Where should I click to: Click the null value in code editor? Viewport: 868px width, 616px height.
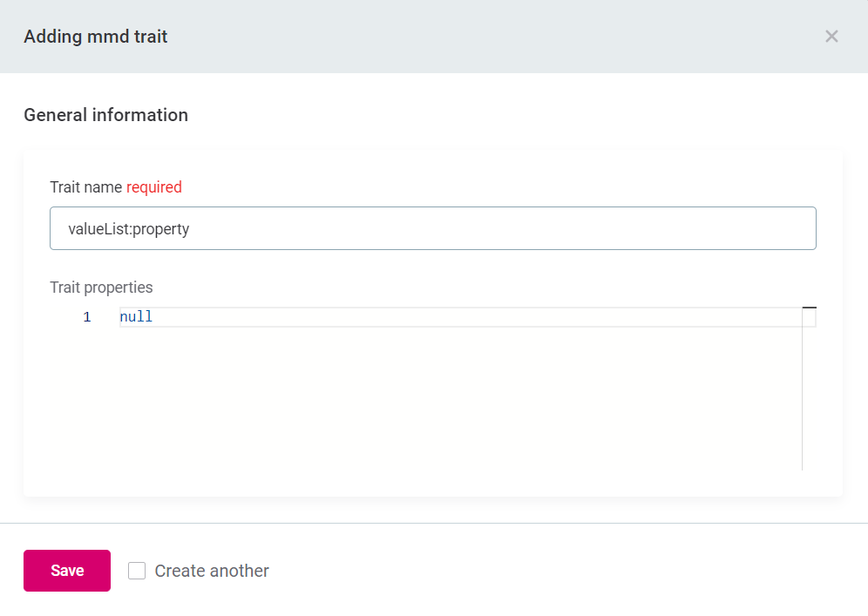136,317
